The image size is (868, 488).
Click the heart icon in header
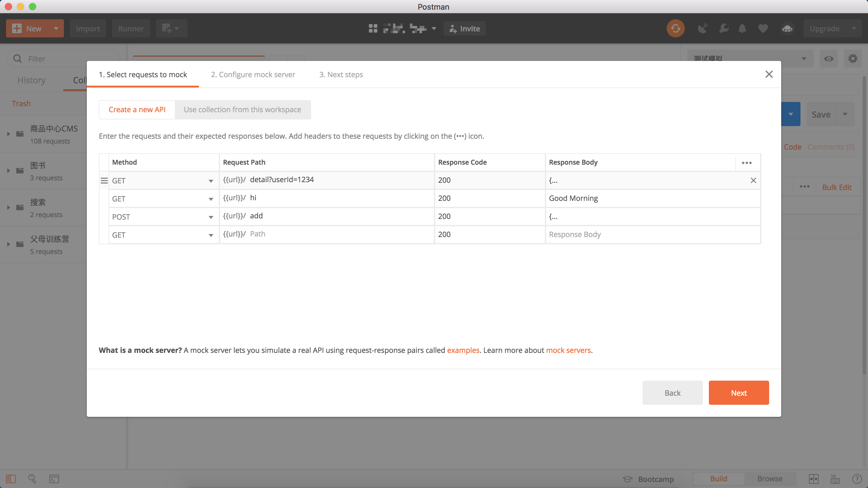point(763,29)
